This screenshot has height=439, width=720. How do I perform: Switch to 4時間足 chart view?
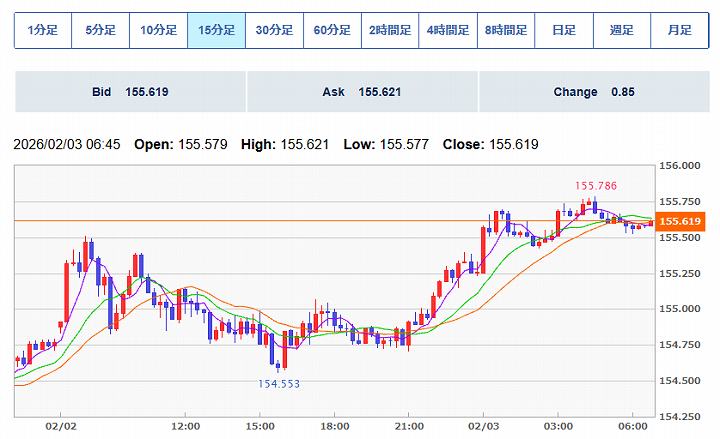click(448, 30)
